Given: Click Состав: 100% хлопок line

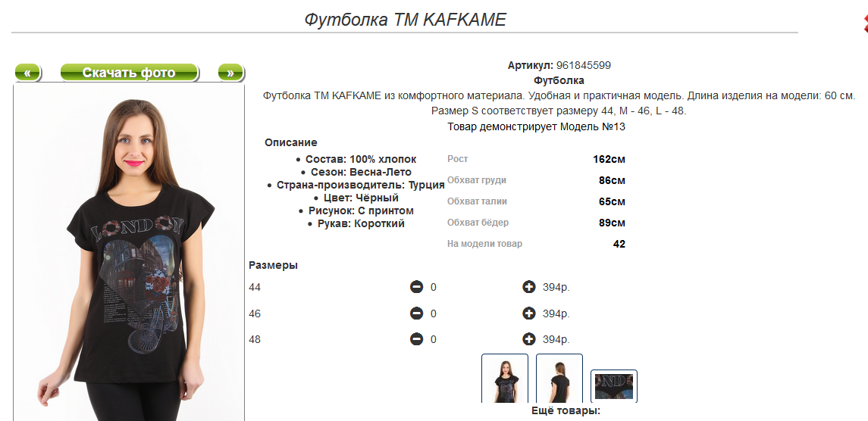Looking at the screenshot, I should pyautogui.click(x=360, y=159).
